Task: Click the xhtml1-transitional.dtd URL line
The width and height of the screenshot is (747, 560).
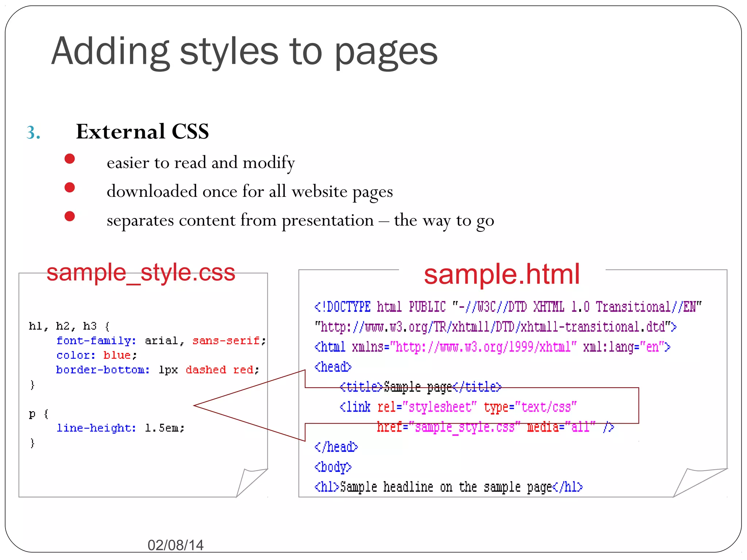Action: click(x=496, y=327)
